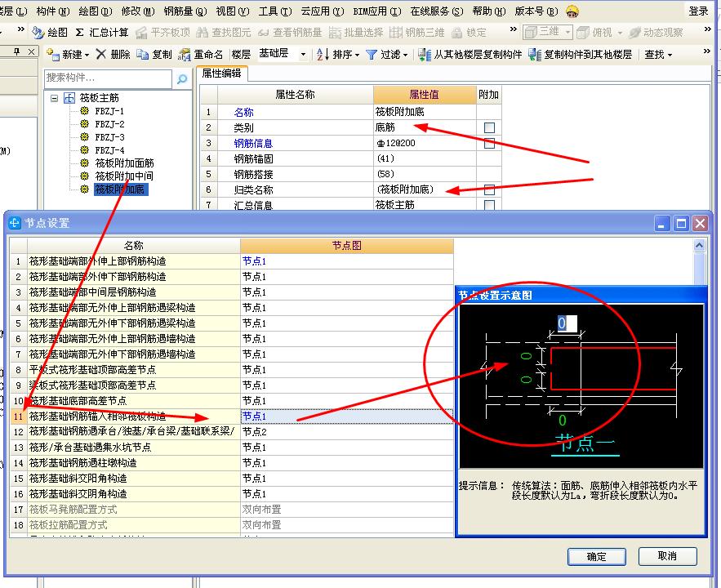Click the 锁定 lock icon
721x588 pixels.
click(456, 32)
